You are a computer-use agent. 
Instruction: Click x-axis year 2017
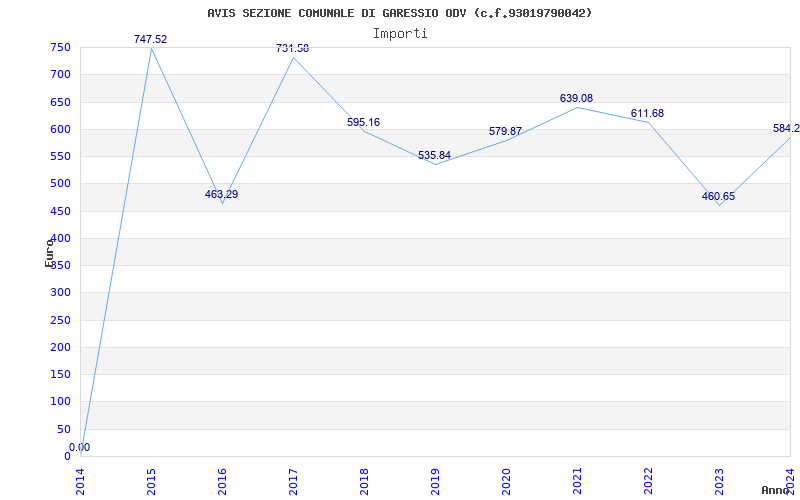click(293, 482)
